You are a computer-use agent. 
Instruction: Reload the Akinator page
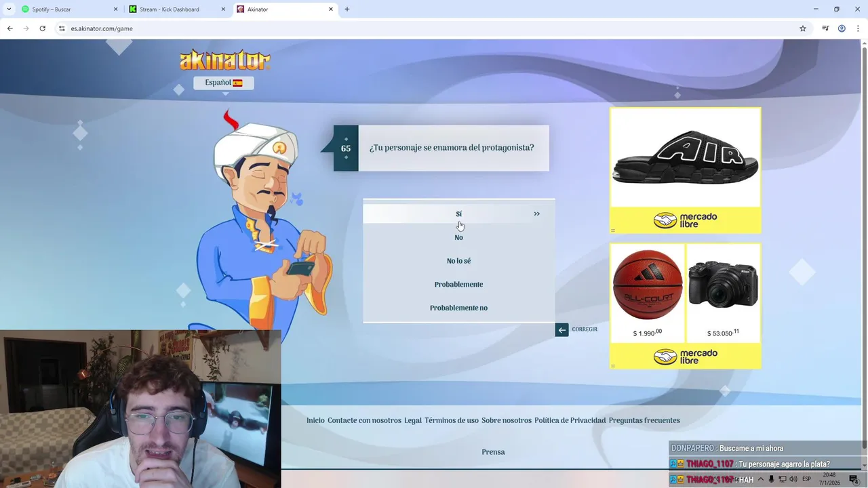point(42,28)
